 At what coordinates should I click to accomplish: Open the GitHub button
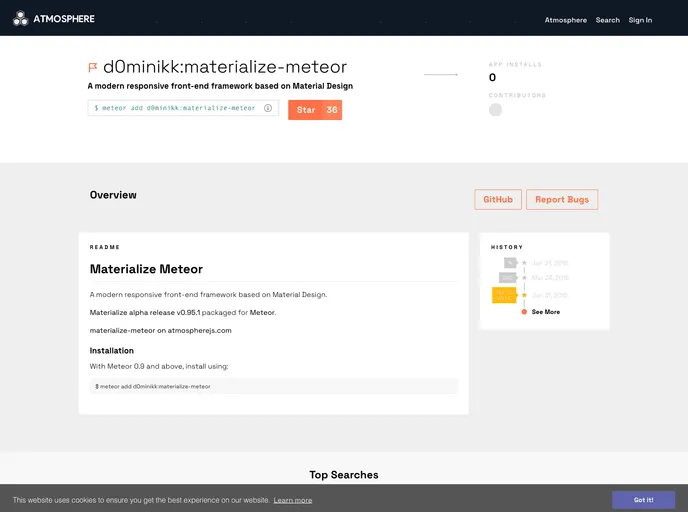pyautogui.click(x=498, y=200)
